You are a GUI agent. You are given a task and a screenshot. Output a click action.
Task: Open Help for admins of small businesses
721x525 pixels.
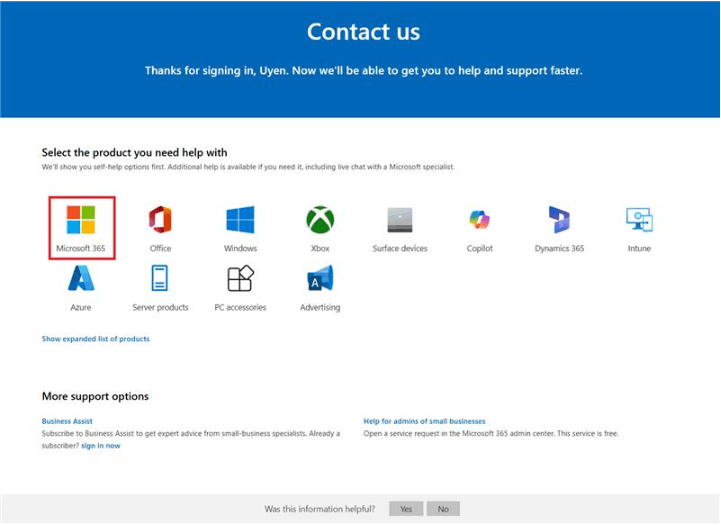(424, 421)
